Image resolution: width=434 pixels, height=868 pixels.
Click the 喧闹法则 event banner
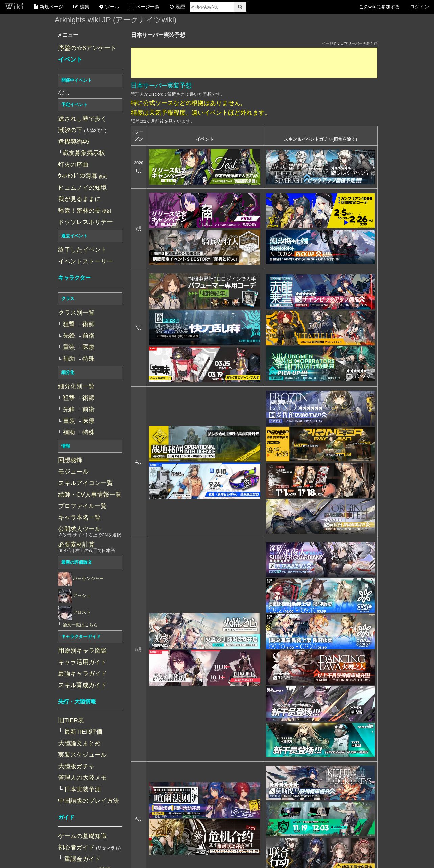click(x=204, y=800)
